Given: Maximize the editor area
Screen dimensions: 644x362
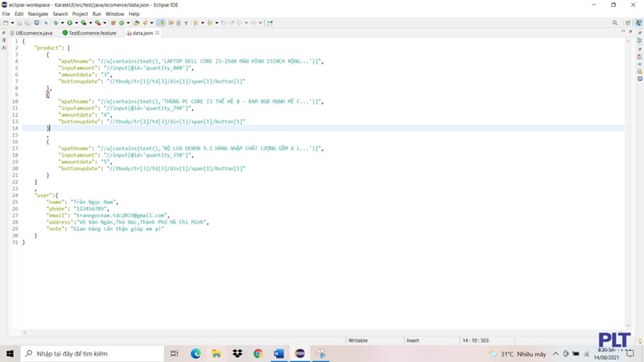Looking at the screenshot, I should 630,32.
